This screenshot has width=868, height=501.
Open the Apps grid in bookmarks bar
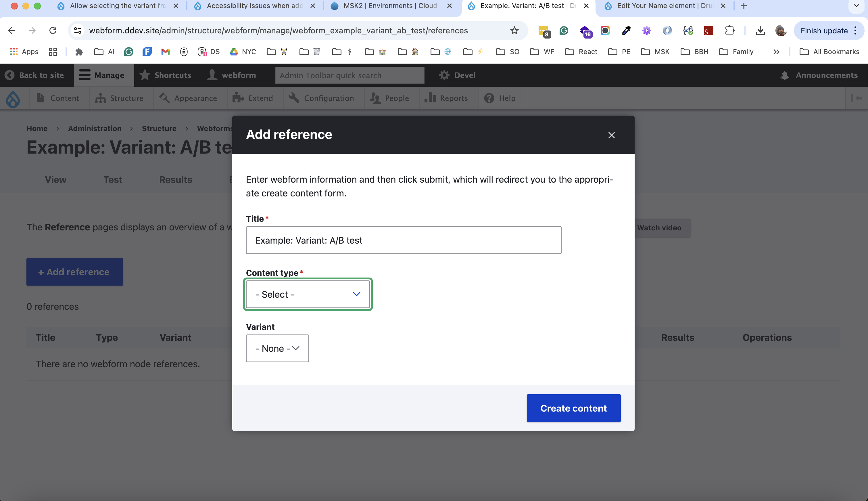click(24, 51)
